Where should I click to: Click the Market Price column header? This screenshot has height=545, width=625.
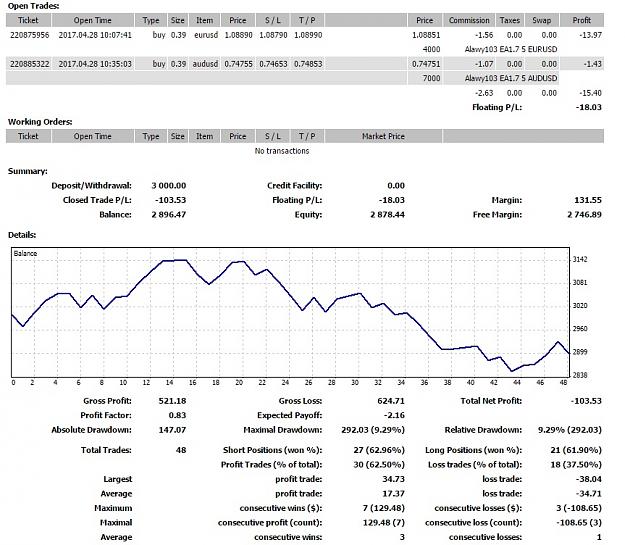pyautogui.click(x=383, y=136)
